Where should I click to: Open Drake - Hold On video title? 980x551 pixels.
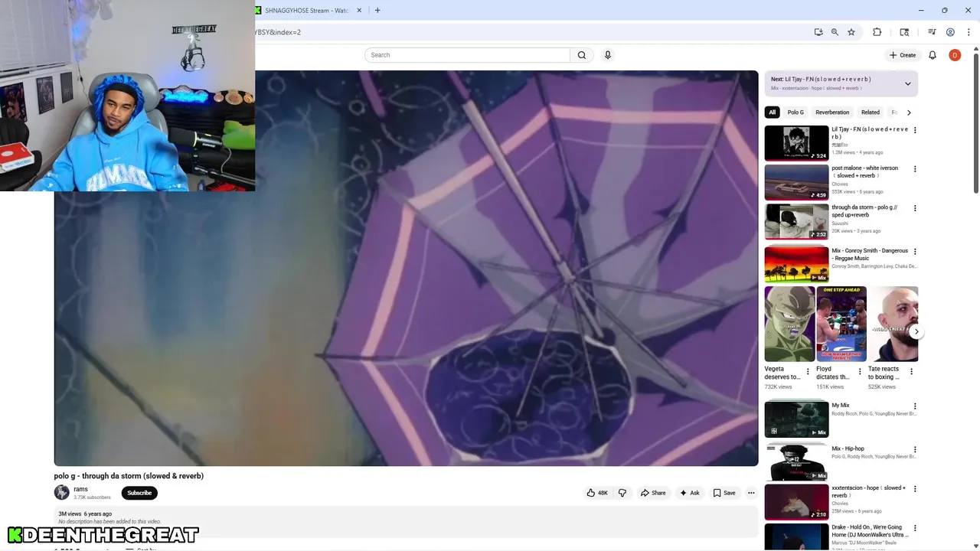tap(871, 531)
